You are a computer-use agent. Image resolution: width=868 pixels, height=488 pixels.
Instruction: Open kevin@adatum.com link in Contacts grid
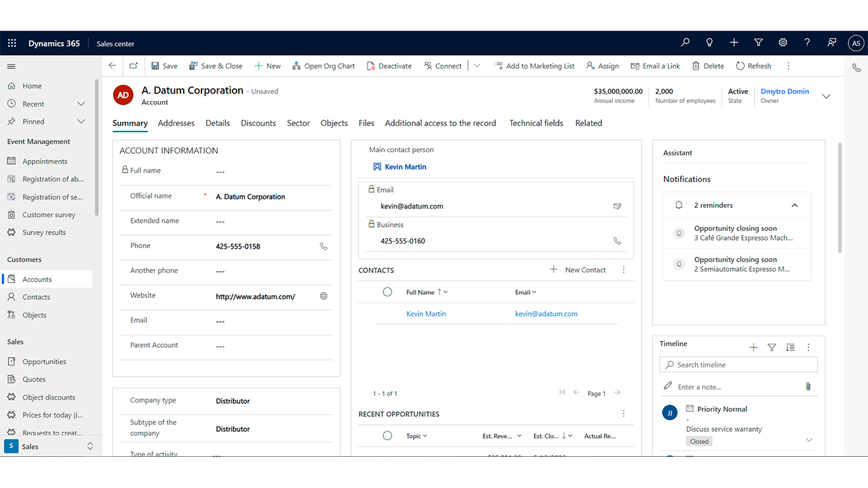(547, 314)
